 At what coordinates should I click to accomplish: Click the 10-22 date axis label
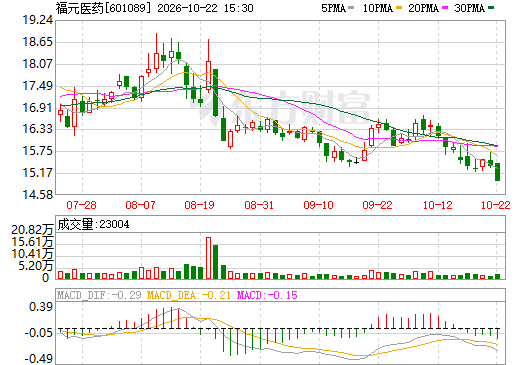tap(496, 205)
